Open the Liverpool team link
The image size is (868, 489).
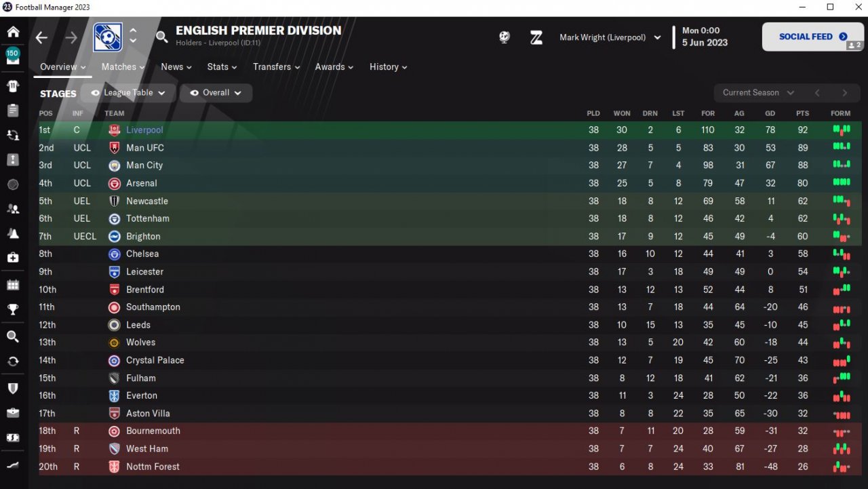144,130
